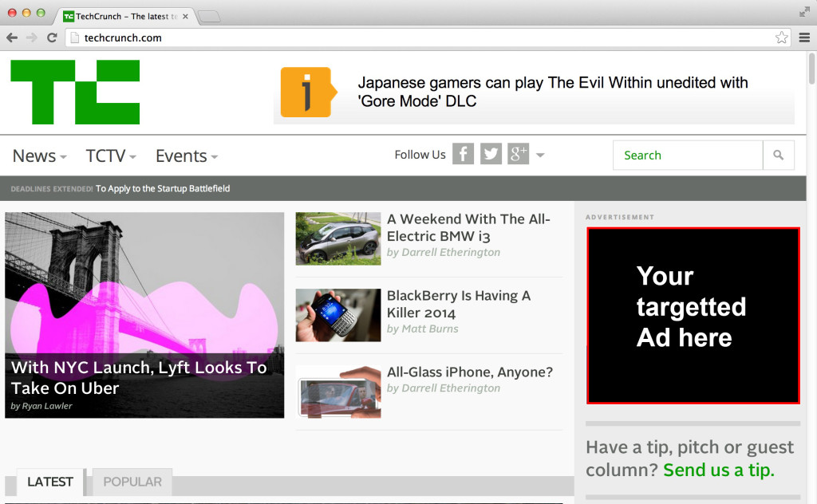Expand more Follow Us options arrow

tap(540, 155)
